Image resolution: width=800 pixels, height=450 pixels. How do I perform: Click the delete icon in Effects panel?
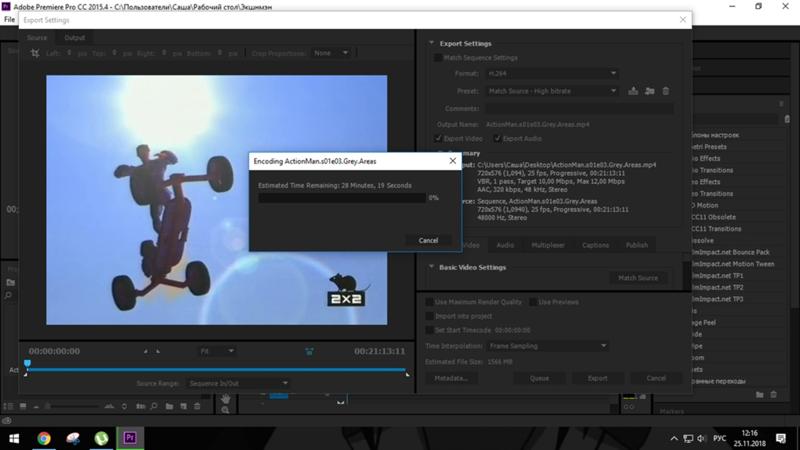(x=774, y=394)
